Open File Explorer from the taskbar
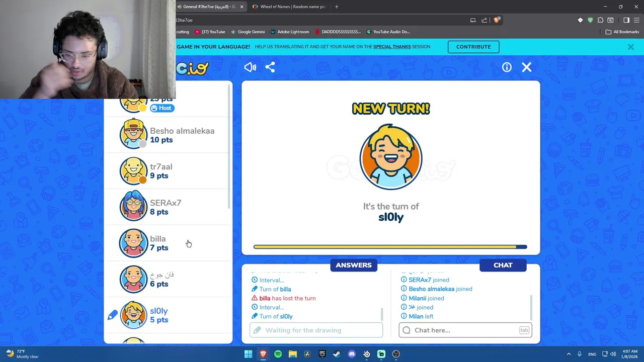Image resolution: width=644 pixels, height=362 pixels. tap(293, 354)
